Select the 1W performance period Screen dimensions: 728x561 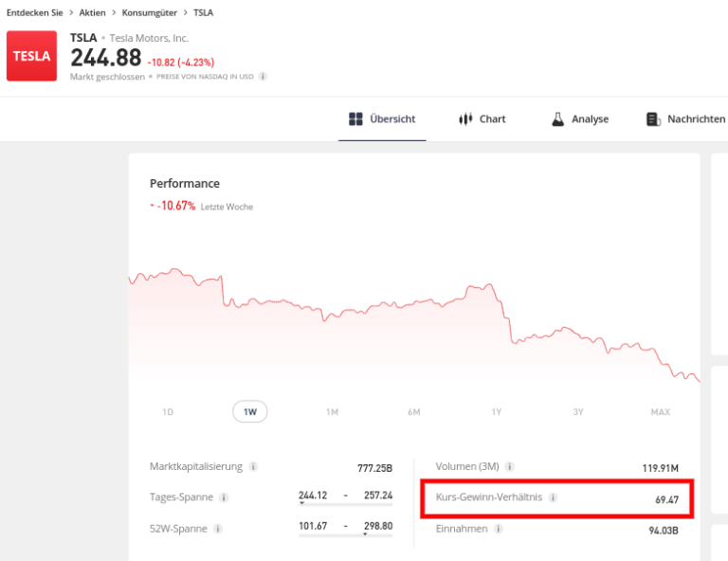click(250, 412)
